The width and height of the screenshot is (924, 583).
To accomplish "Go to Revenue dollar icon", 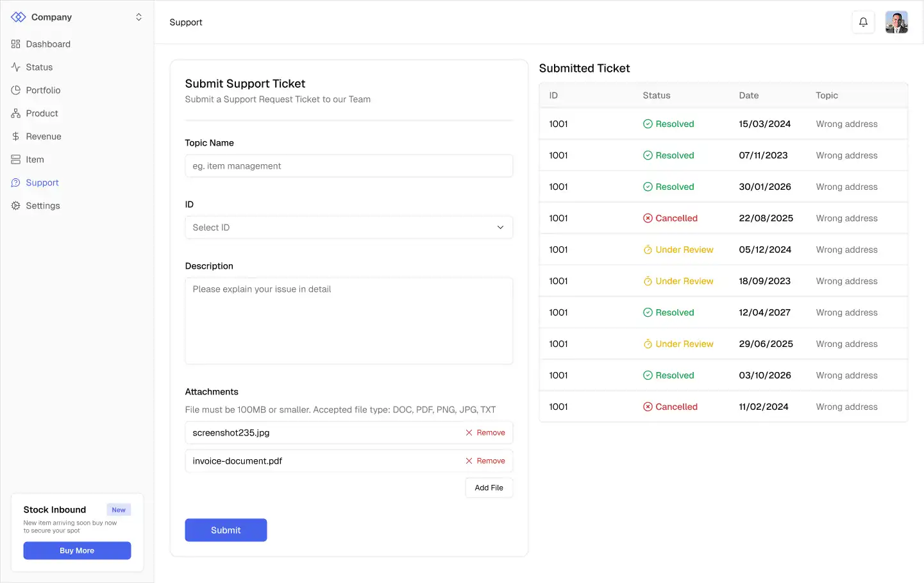I will 16,137.
